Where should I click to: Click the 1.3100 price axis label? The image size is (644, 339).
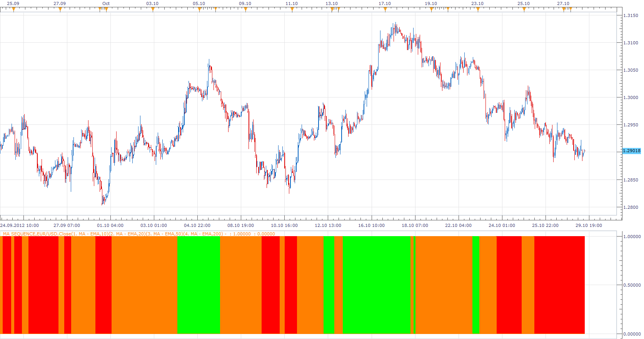[631, 43]
